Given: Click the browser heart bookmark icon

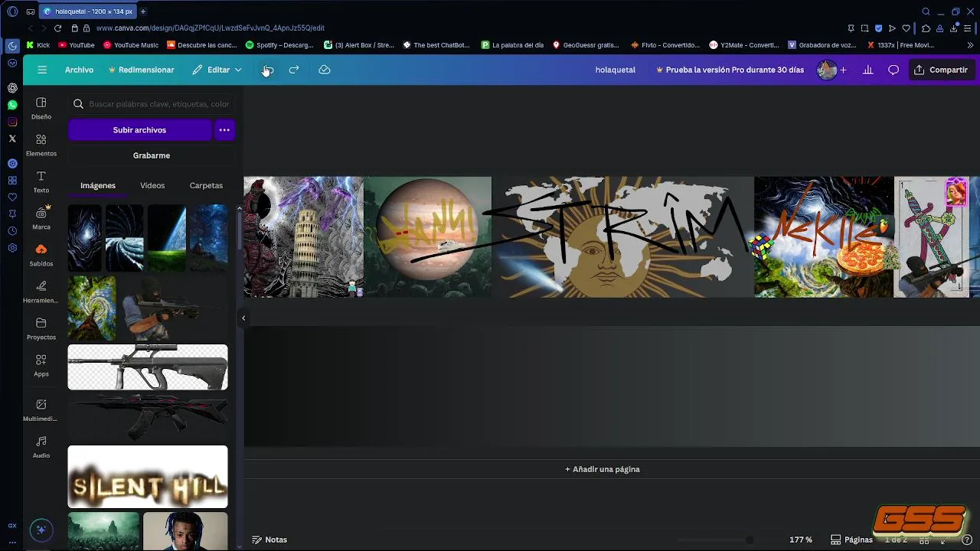Looking at the screenshot, I should [x=906, y=28].
